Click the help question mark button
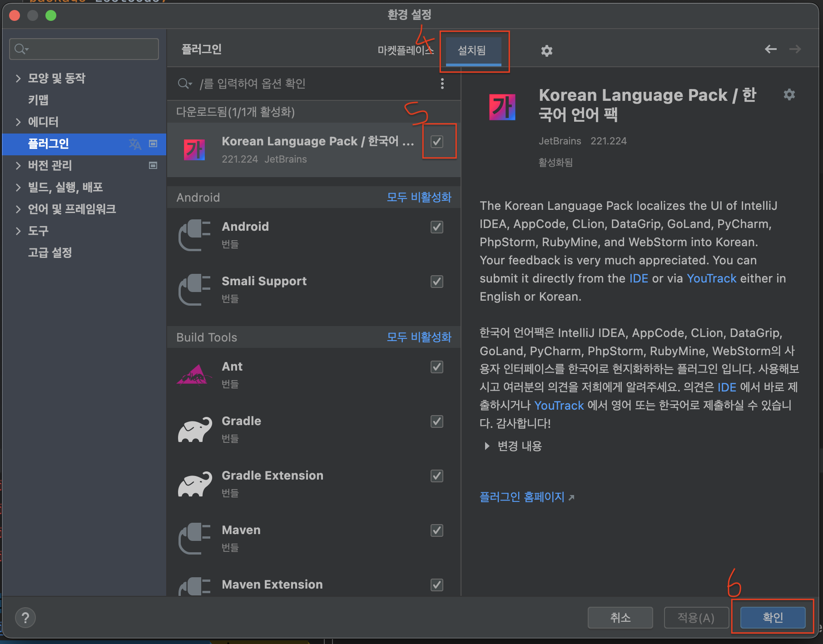Image resolution: width=823 pixels, height=644 pixels. point(25,618)
